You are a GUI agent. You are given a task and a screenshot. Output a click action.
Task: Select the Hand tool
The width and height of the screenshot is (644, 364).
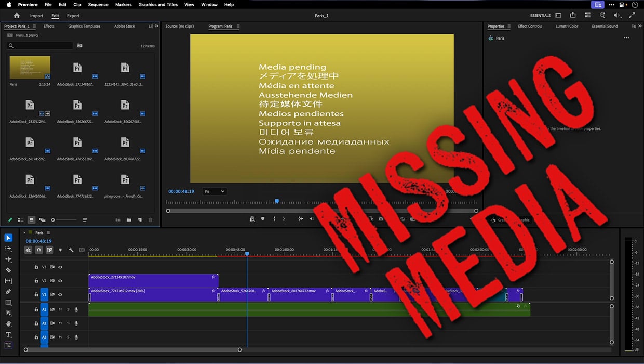8,324
